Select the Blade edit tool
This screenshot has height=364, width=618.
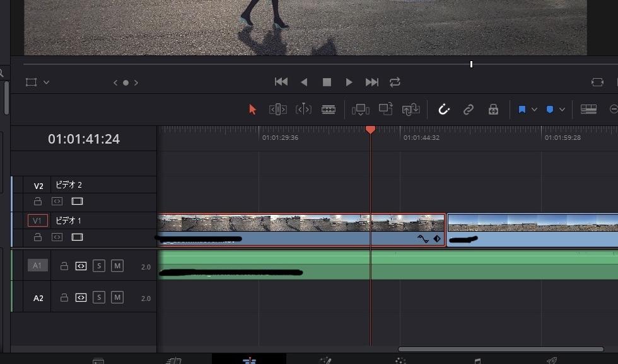[329, 110]
